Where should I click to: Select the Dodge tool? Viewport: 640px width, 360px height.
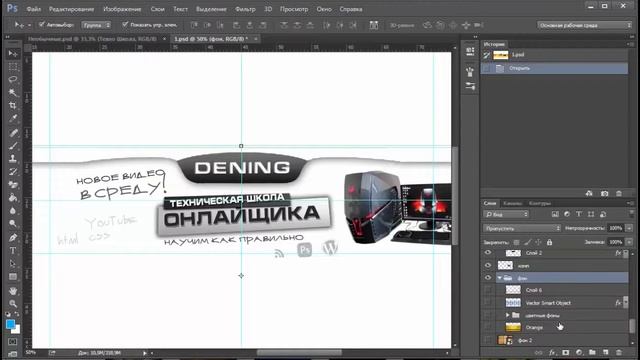[13, 224]
